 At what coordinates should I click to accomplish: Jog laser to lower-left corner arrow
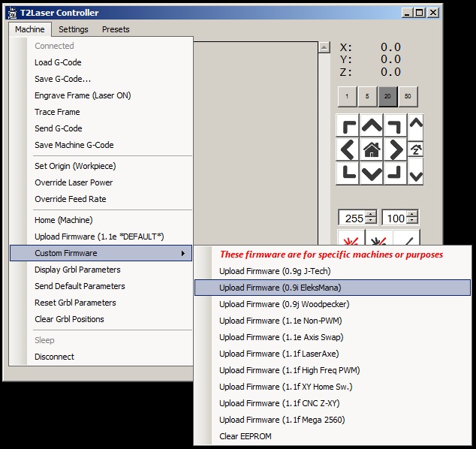point(348,173)
